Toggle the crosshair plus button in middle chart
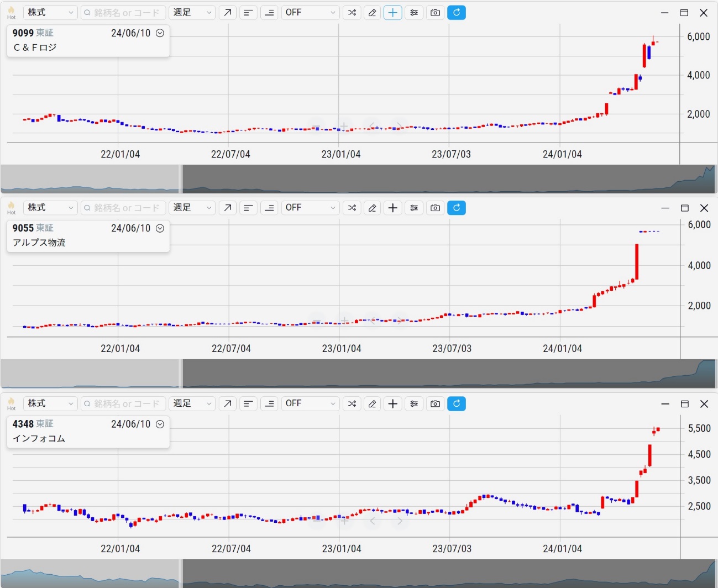Image resolution: width=718 pixels, height=588 pixels. pos(393,208)
